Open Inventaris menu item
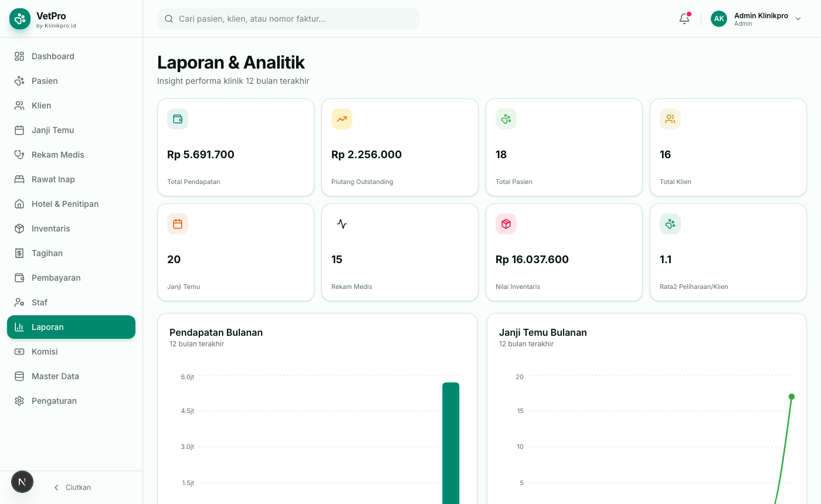Screen dimensions: 821x504 coord(71,229)
